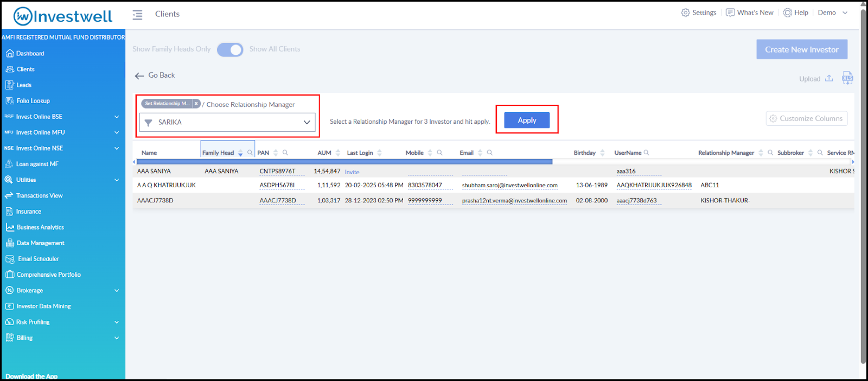Toggle Show Family Heads Only switch
Viewport: 868px width, 381px height.
pos(230,49)
